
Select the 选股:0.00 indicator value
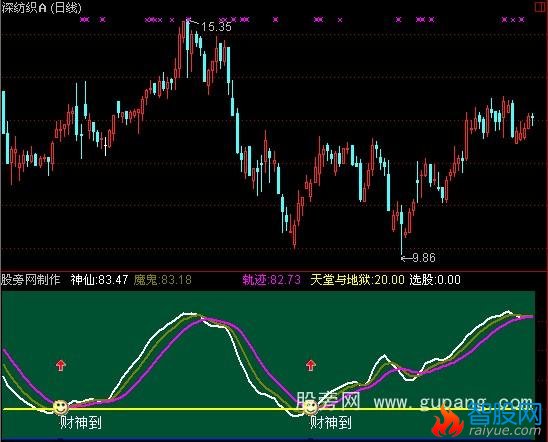(435, 280)
